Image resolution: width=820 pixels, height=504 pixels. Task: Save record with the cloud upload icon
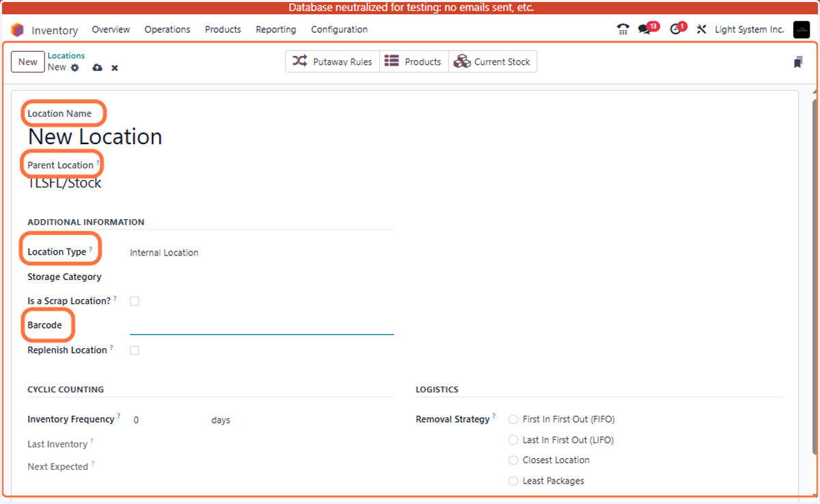pos(98,68)
